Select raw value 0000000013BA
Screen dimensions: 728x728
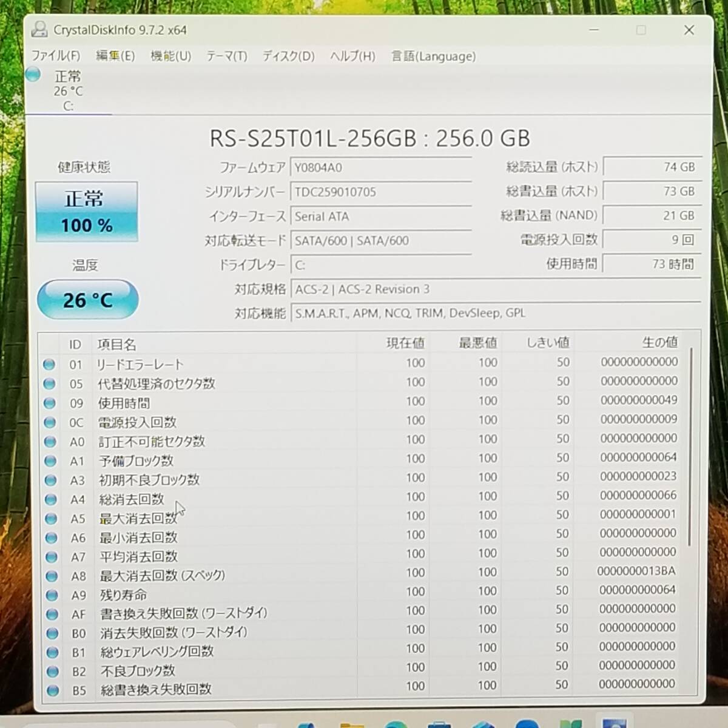(636, 571)
